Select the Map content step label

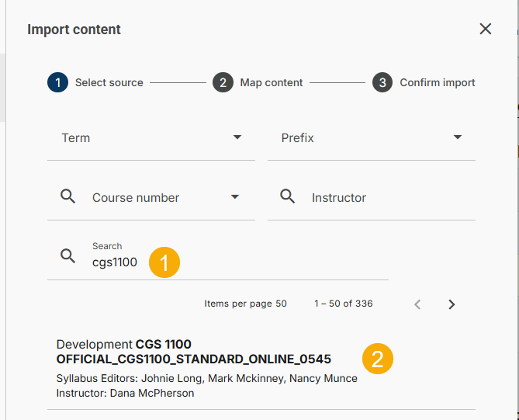pyautogui.click(x=271, y=82)
